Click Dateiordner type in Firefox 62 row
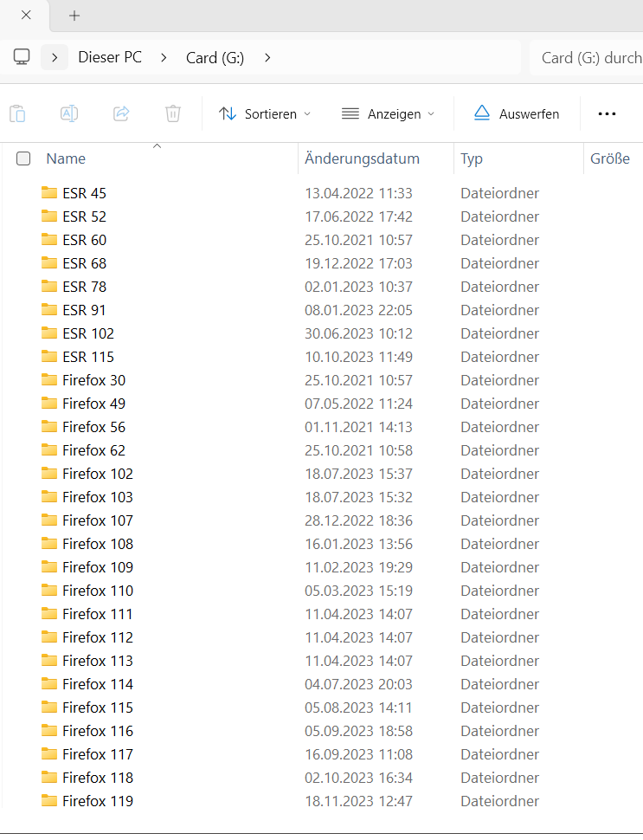The image size is (643, 840). coord(499,450)
